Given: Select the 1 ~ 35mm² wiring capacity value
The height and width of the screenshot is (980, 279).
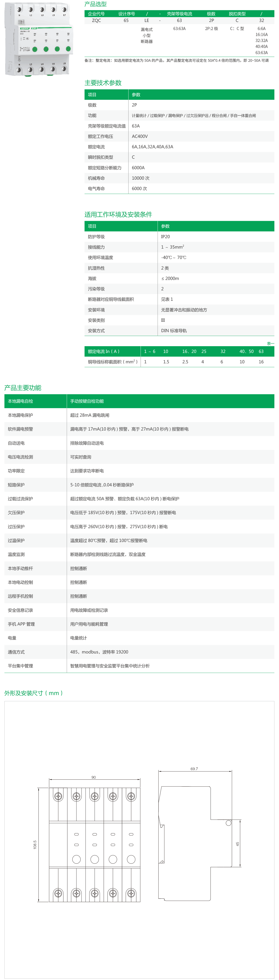Looking at the screenshot, I should [173, 247].
